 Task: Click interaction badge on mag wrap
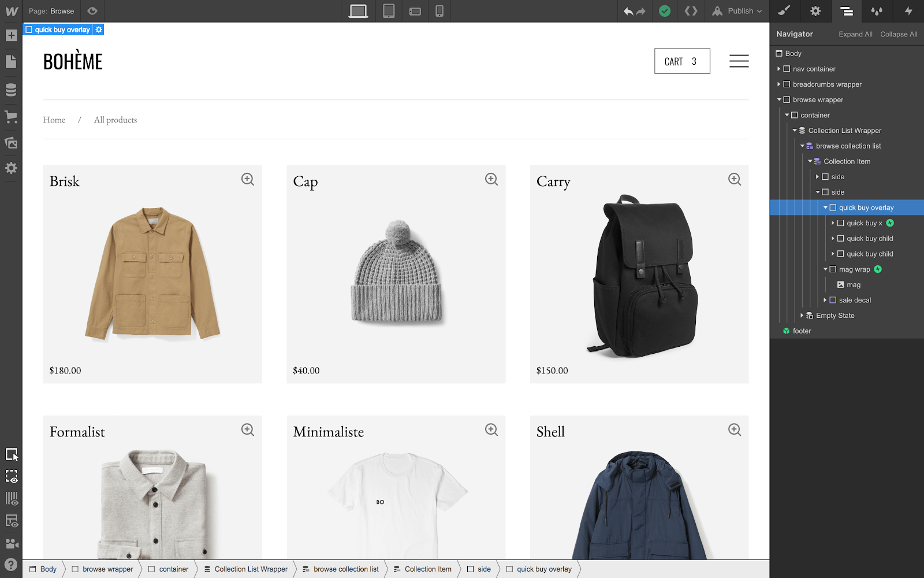click(x=878, y=269)
